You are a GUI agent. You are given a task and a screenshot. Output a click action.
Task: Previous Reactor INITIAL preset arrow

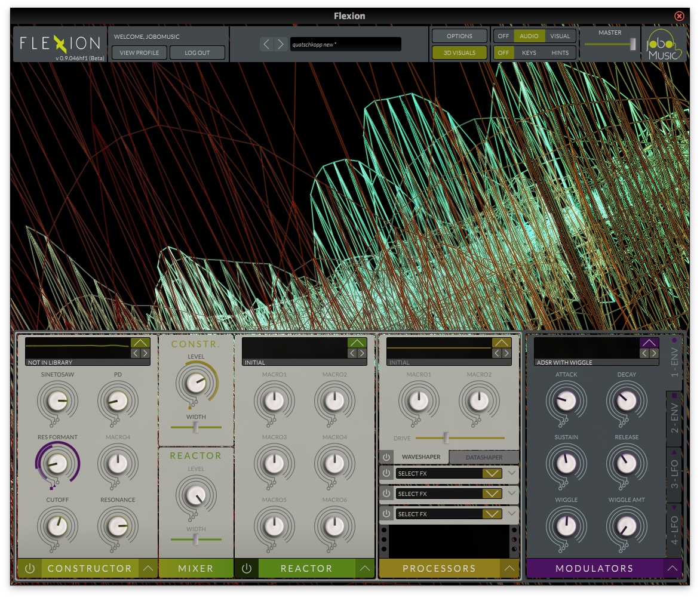(352, 353)
